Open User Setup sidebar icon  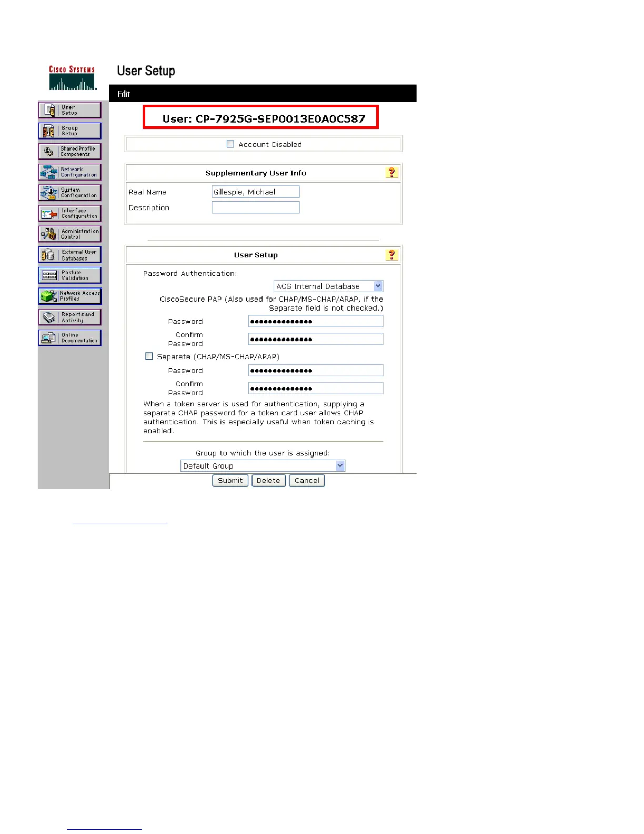coord(70,110)
